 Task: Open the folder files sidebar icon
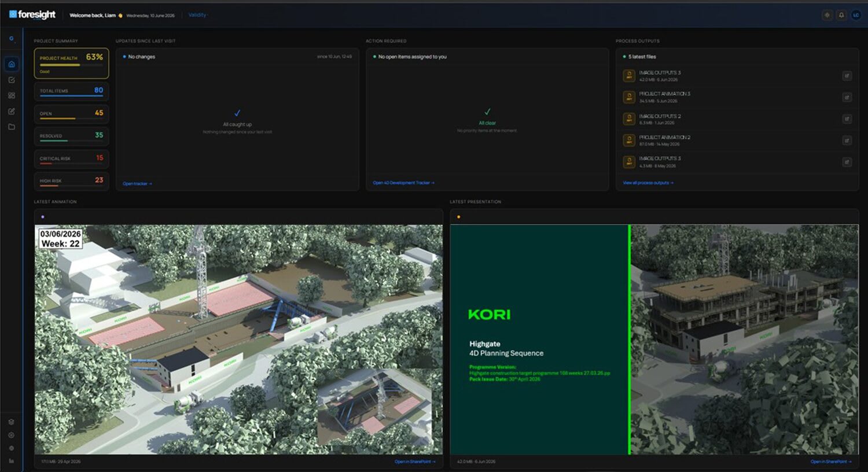coord(12,127)
